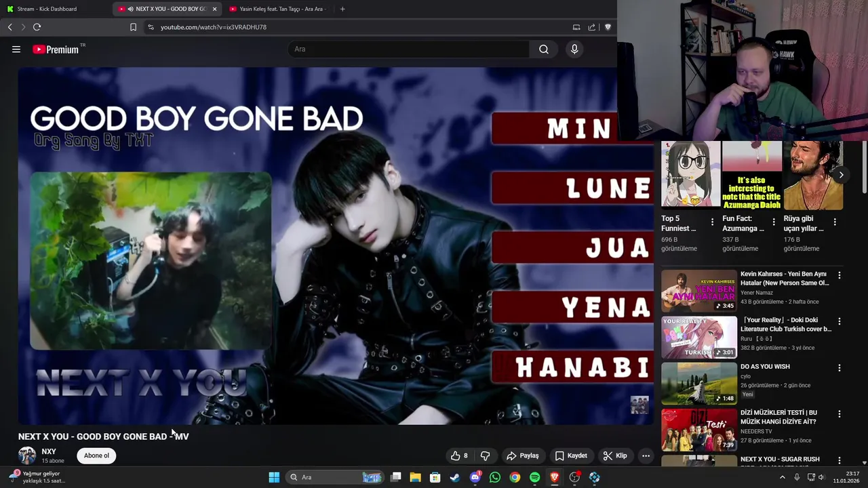Open the NXY channel name link
This screenshot has width=868, height=488.
click(49, 451)
